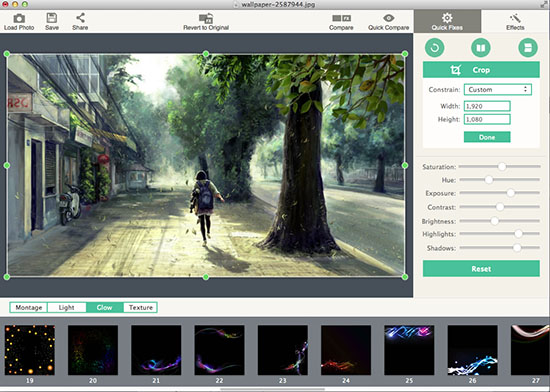This screenshot has height=392, width=550.
Task: Apply glow effect thumbnail 26
Action: pyautogui.click(x=472, y=350)
